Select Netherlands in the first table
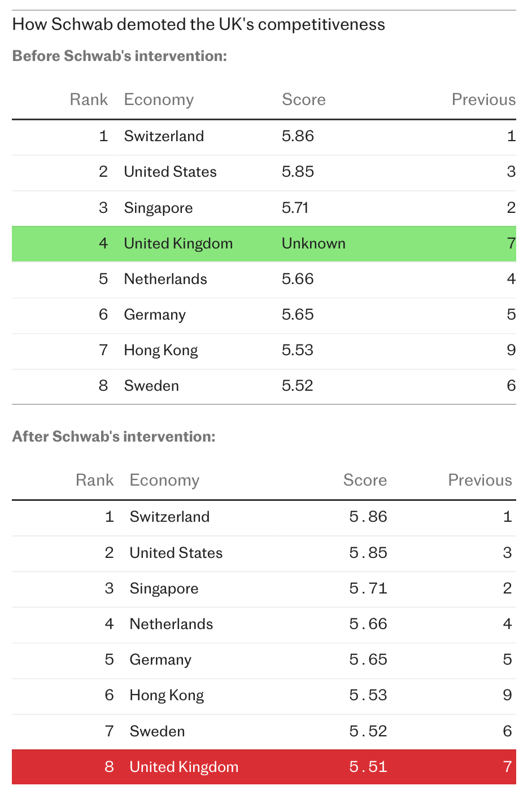The width and height of the screenshot is (532, 803). (x=165, y=279)
